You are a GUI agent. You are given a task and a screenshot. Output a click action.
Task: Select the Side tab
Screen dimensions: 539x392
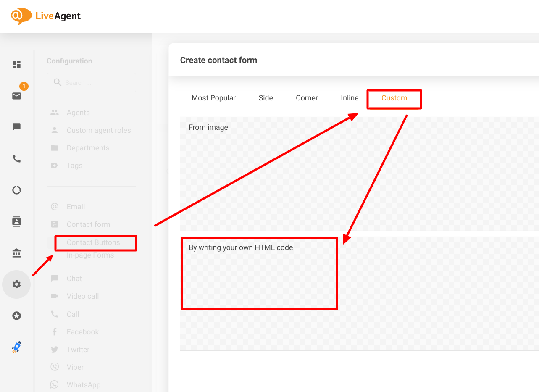[266, 97]
